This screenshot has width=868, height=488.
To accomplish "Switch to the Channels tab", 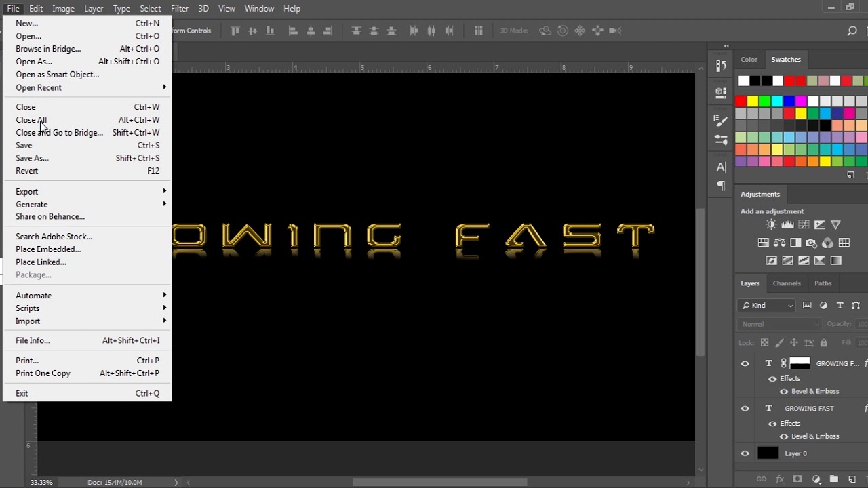I will (x=787, y=283).
